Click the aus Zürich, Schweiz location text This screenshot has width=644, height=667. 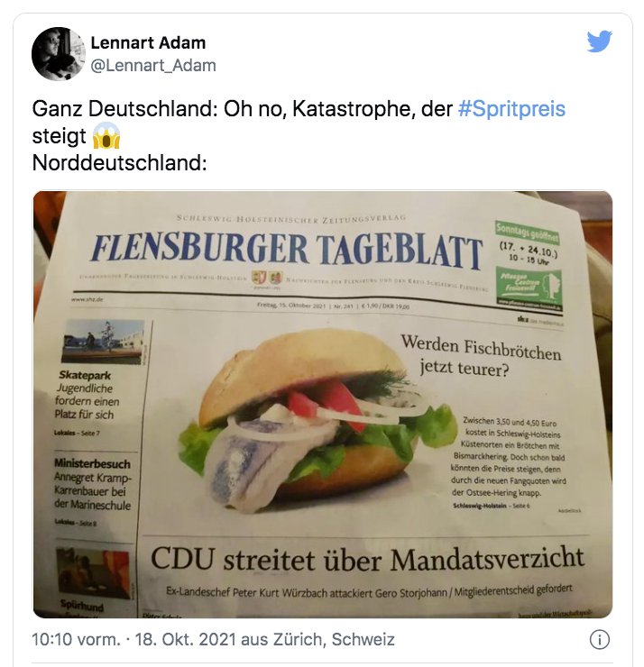tap(317, 639)
